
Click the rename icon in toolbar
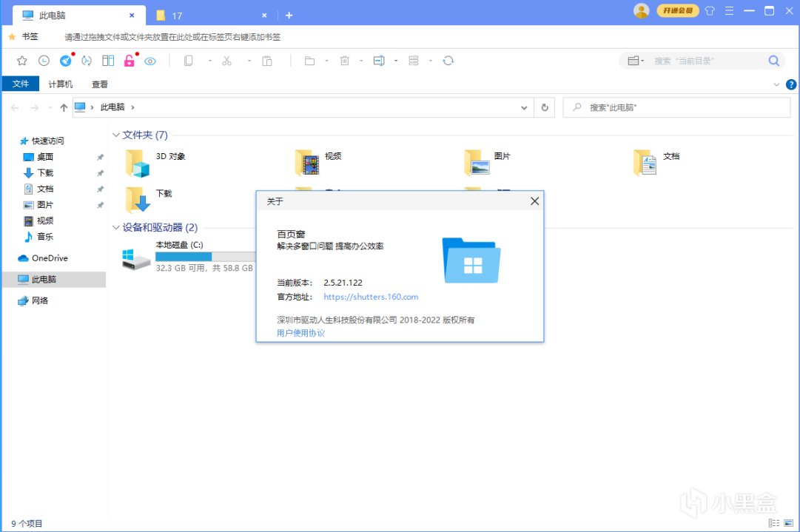(x=379, y=61)
